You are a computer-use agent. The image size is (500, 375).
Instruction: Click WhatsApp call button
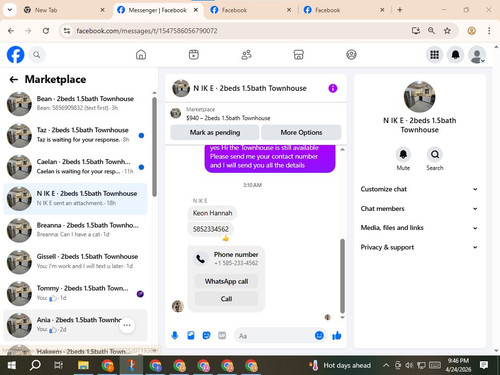click(x=226, y=281)
